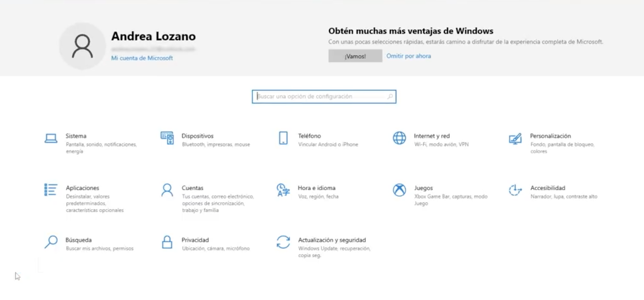644x300 pixels.
Task: Select the Dispositivos category title
Action: pyautogui.click(x=198, y=136)
